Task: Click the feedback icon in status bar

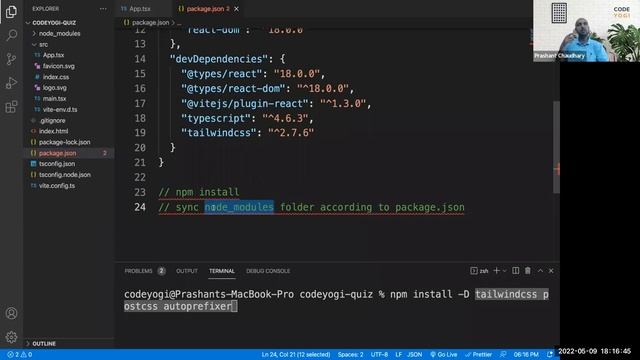Action: click(x=503, y=355)
